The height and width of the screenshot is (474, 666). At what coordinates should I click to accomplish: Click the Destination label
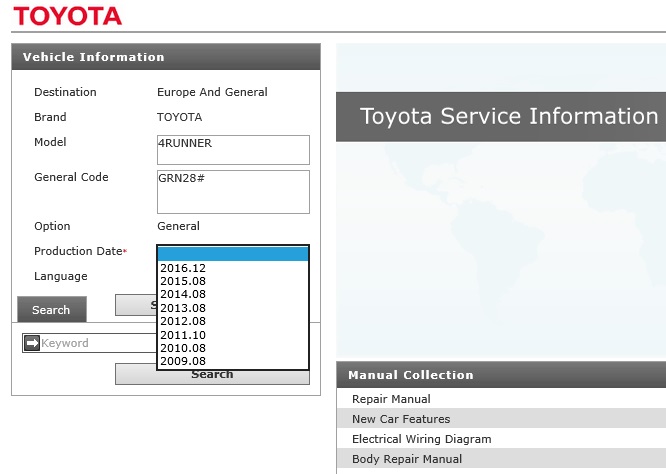click(x=65, y=92)
